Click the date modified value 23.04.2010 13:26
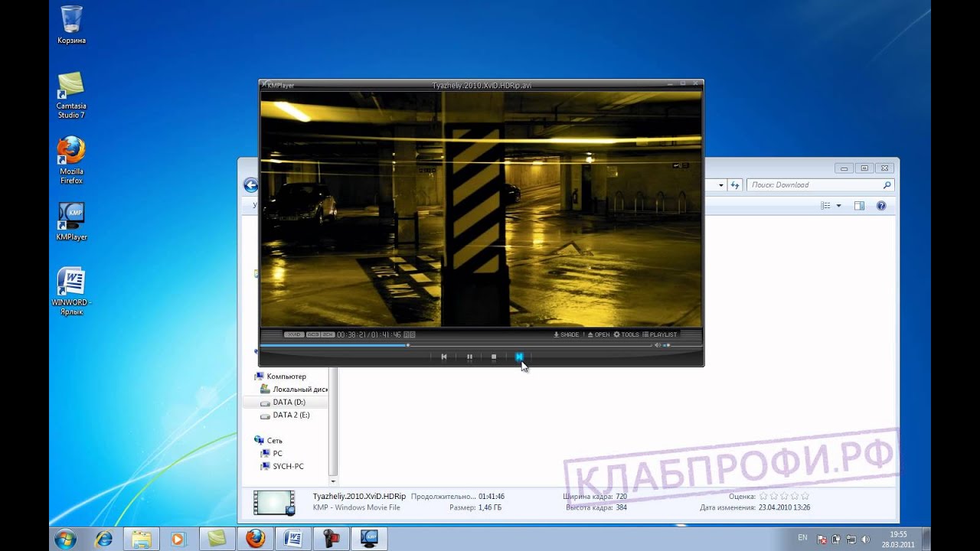This screenshot has height=551, width=980. [x=784, y=507]
